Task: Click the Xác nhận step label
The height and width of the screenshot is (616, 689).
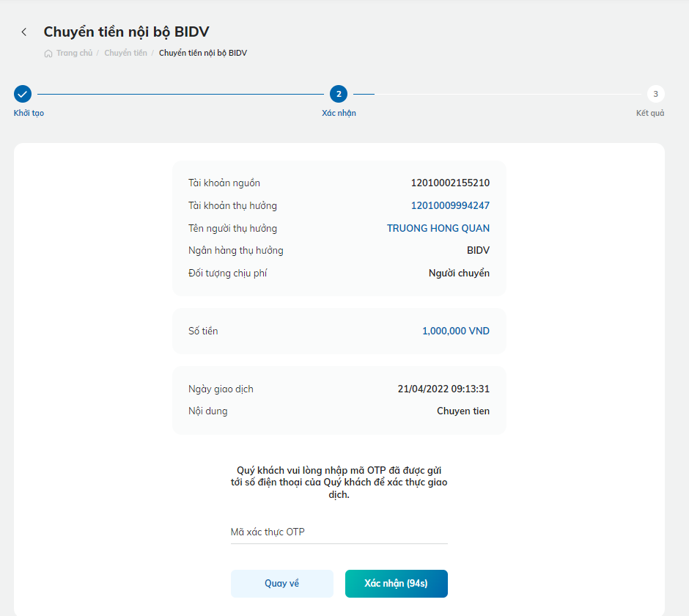Action: pos(339,113)
